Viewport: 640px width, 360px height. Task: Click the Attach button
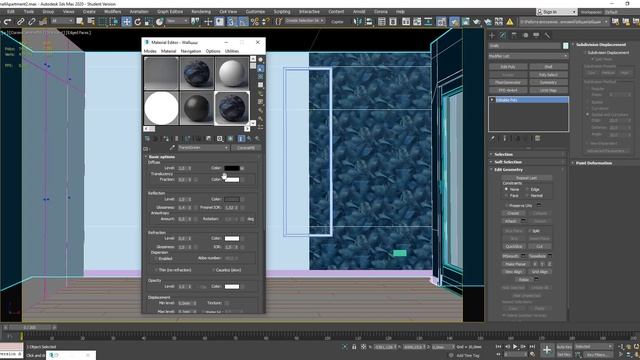(x=511, y=221)
